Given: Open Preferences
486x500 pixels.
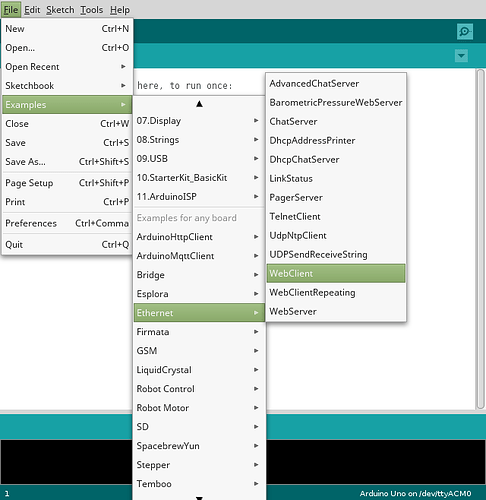Looking at the screenshot, I should pos(67,223).
